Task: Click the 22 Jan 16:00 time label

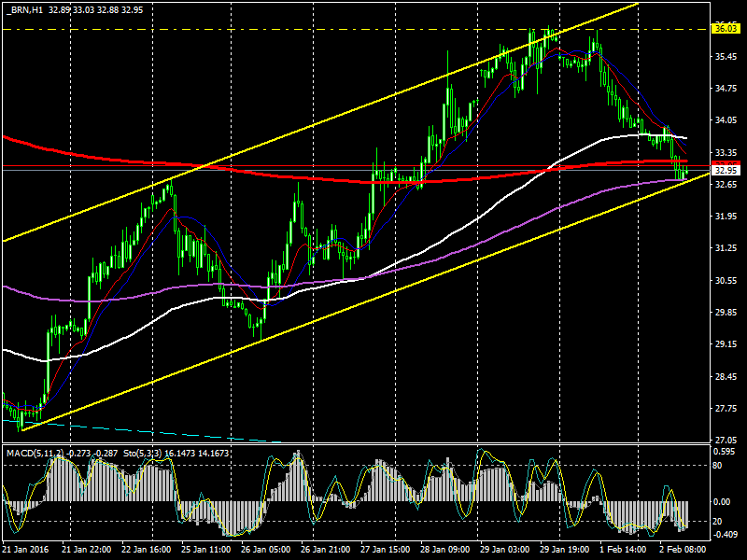Action: [x=147, y=549]
